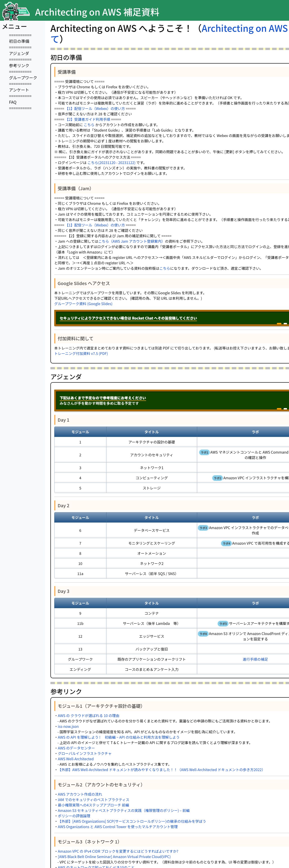Click the こちら link for account creation

point(89,125)
